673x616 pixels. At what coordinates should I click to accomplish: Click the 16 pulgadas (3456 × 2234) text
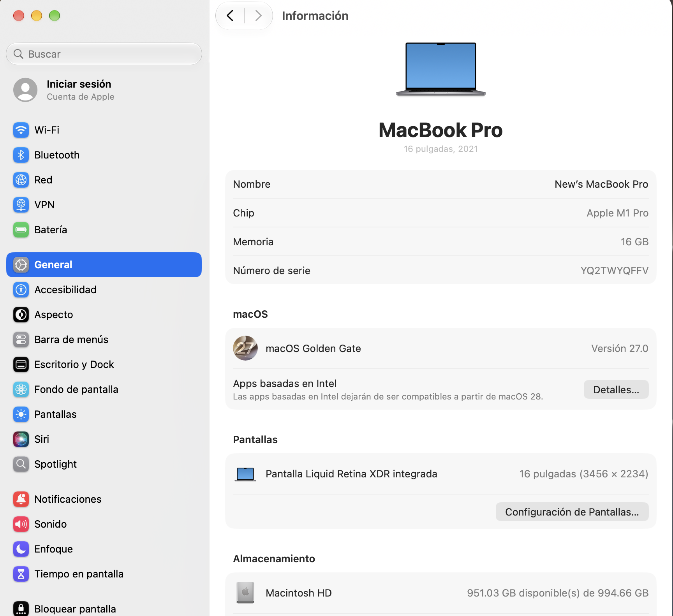584,474
